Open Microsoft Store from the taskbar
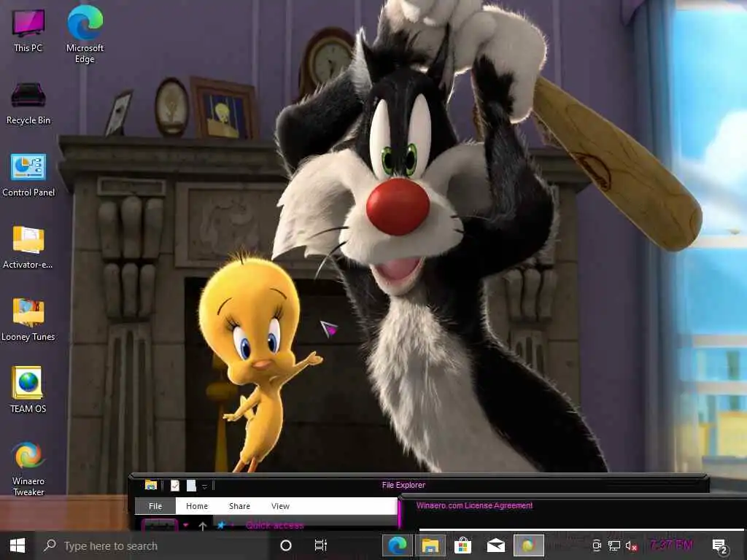This screenshot has height=560, width=747. (462, 545)
